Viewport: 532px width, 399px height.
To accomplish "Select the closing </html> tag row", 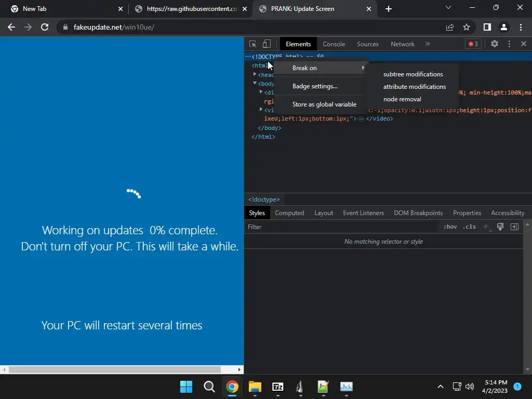I will coord(263,137).
